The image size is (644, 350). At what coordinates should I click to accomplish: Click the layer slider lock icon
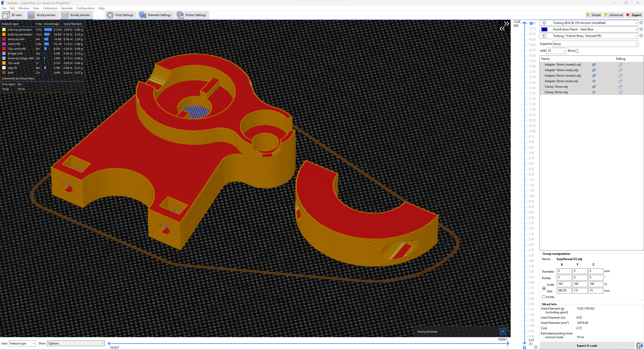[525, 347]
